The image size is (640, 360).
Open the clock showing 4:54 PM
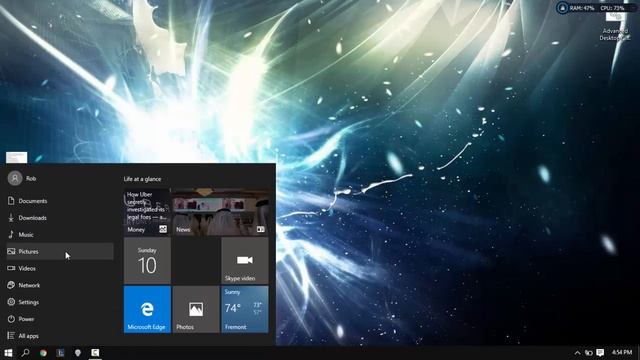(x=622, y=352)
